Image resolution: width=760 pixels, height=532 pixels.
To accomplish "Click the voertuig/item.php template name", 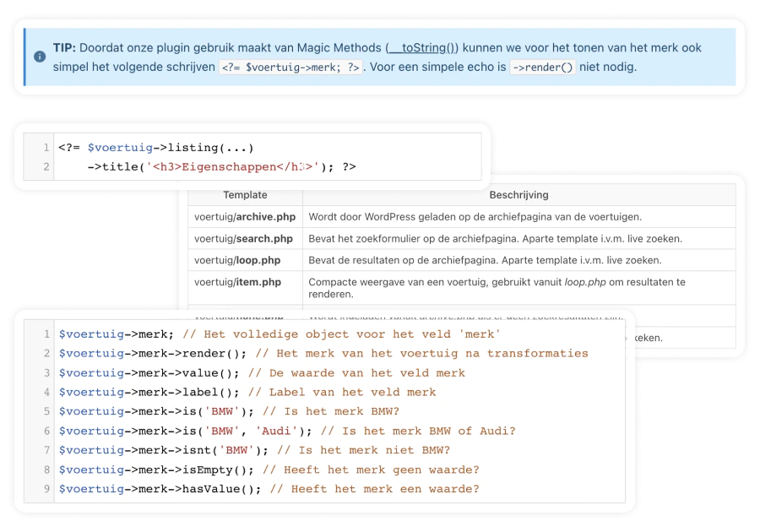I will point(237,282).
